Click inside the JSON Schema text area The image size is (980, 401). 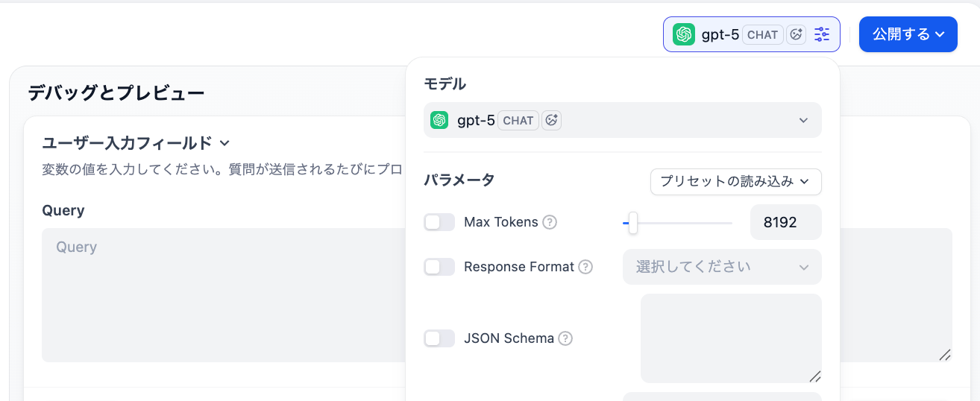(730, 338)
